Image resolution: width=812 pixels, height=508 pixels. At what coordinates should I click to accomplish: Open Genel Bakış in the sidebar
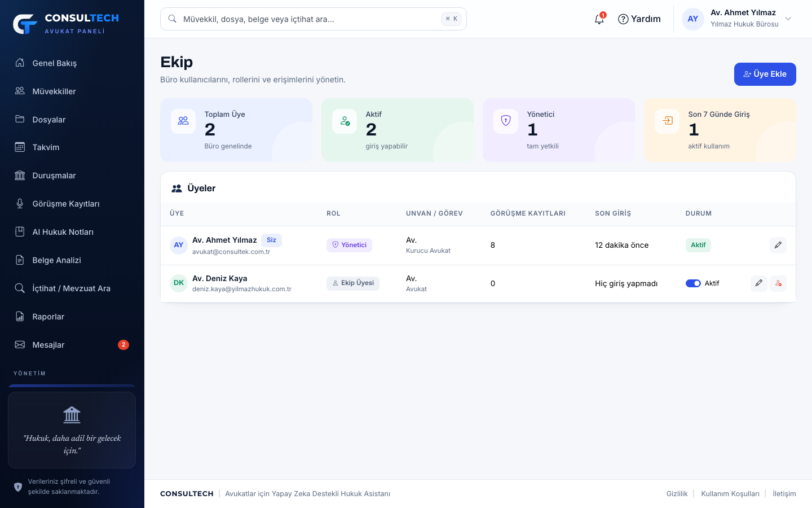72,63
